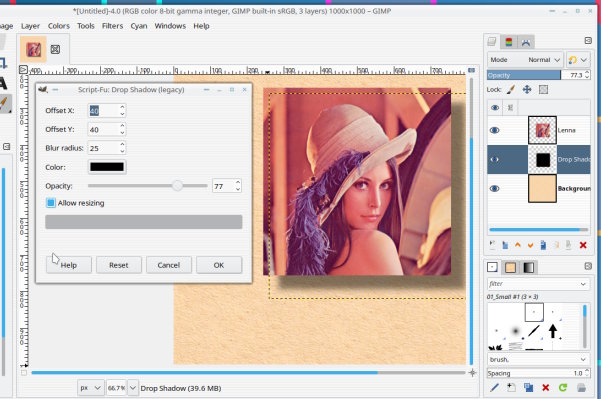This screenshot has height=399, width=601.
Task: Hide the Lenna layer with its eye
Action: (x=494, y=130)
